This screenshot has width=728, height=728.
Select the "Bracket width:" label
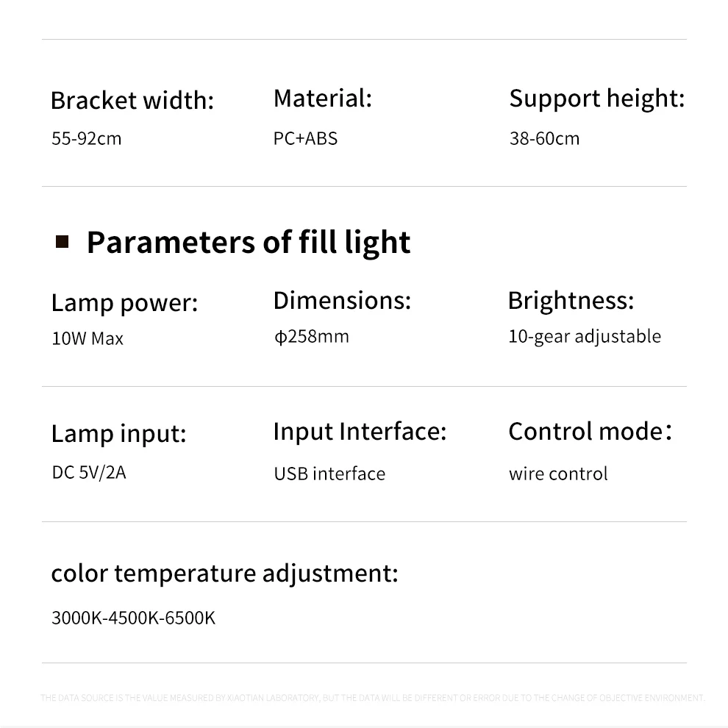[x=132, y=100]
